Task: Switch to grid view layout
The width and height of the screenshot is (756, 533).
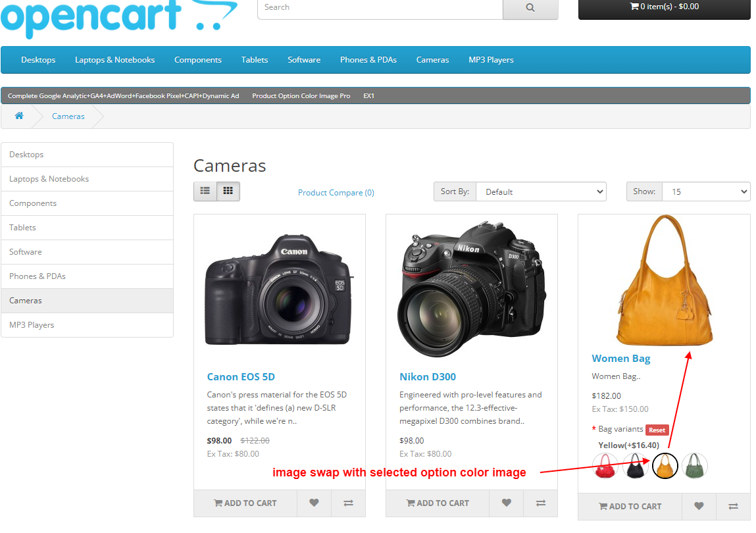Action: (228, 190)
